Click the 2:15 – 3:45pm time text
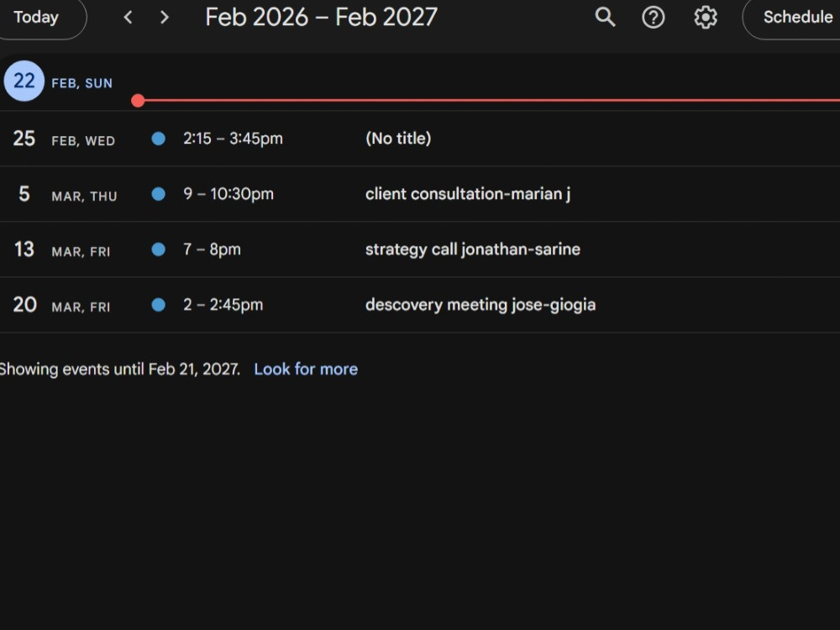 (233, 139)
